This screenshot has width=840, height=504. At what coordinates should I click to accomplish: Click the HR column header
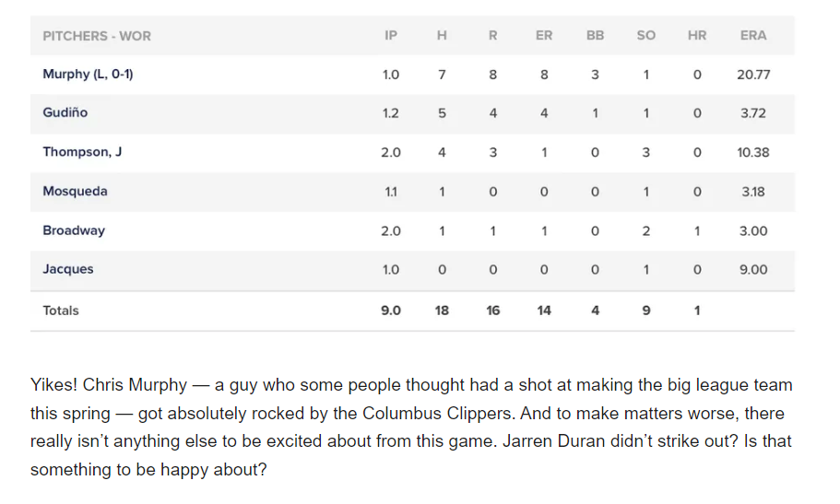click(696, 36)
